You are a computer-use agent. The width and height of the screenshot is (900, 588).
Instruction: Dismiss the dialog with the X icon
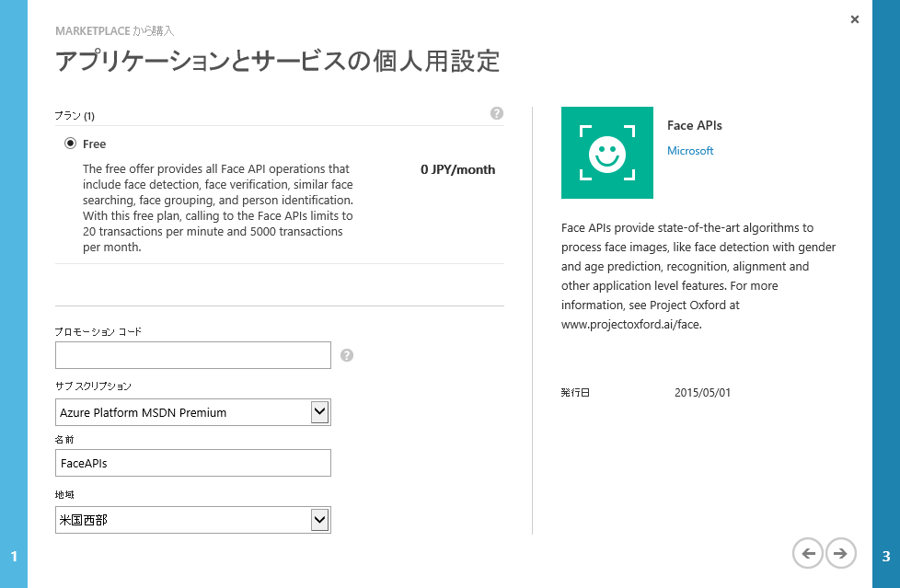pyautogui.click(x=854, y=18)
